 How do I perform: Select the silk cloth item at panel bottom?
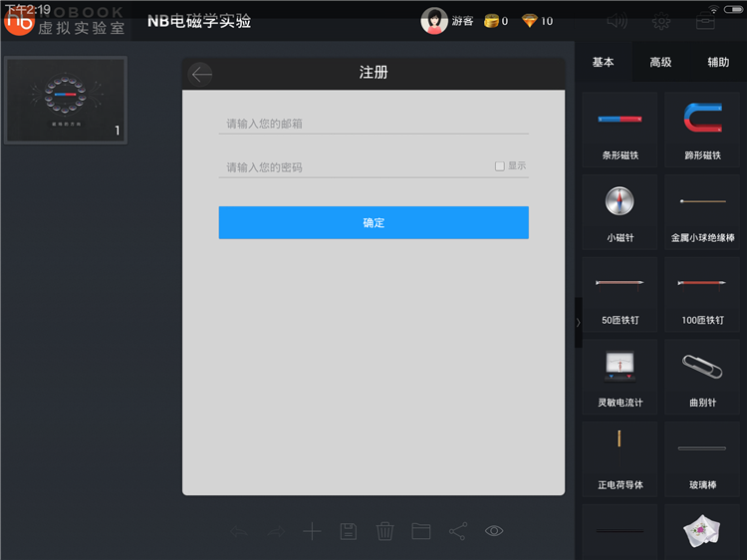(x=702, y=532)
